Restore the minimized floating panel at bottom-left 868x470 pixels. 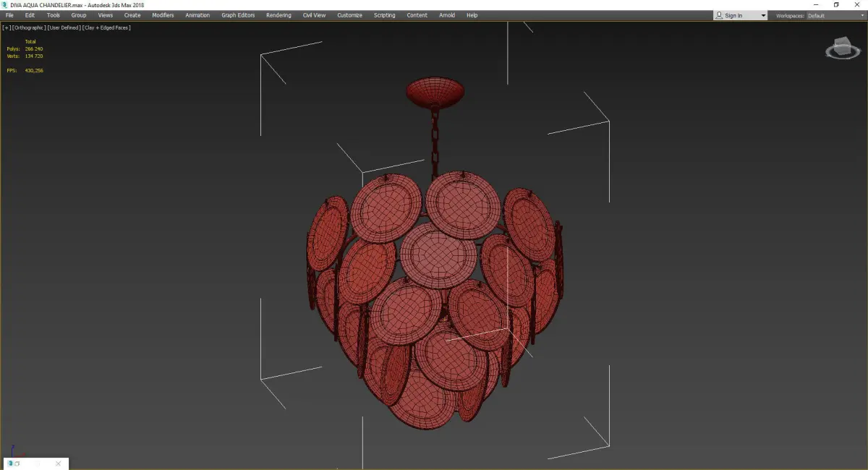pos(17,463)
